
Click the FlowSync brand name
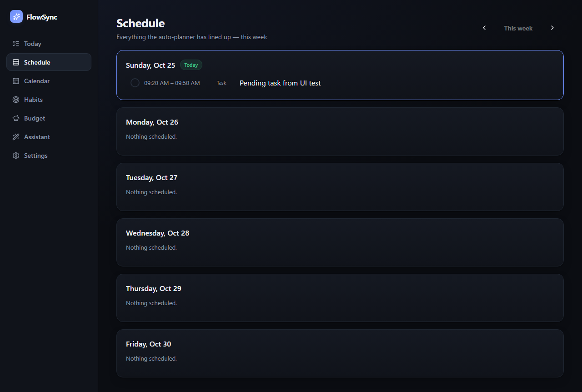point(42,17)
